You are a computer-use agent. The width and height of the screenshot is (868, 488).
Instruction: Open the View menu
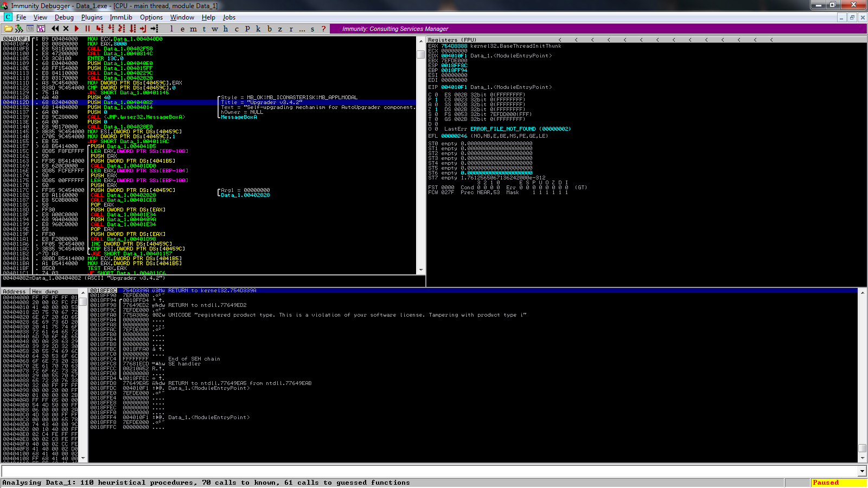40,17
